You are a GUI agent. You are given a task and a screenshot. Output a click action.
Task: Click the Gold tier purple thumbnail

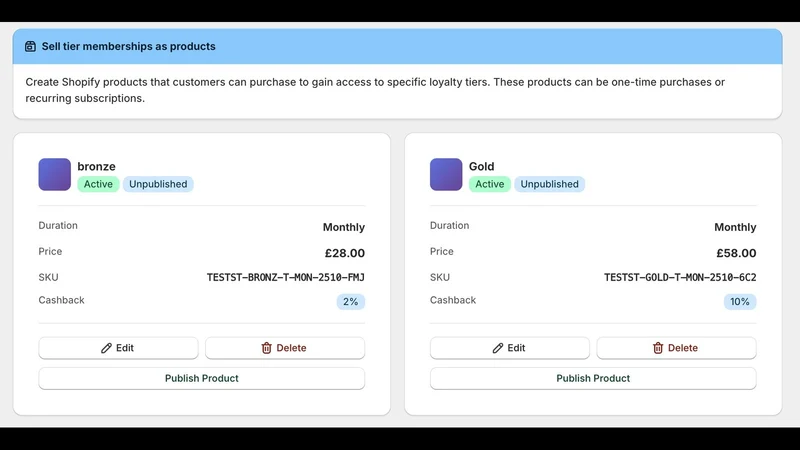[x=446, y=174]
